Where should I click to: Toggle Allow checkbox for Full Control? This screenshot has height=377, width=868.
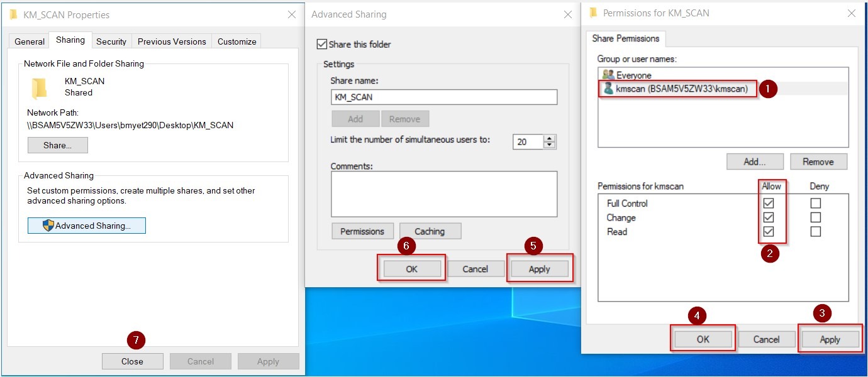pos(768,204)
